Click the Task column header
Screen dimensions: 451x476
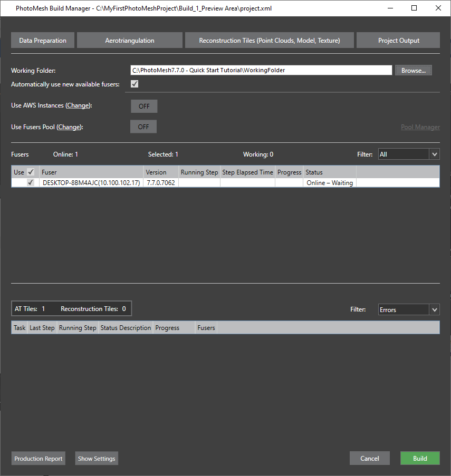pos(20,328)
